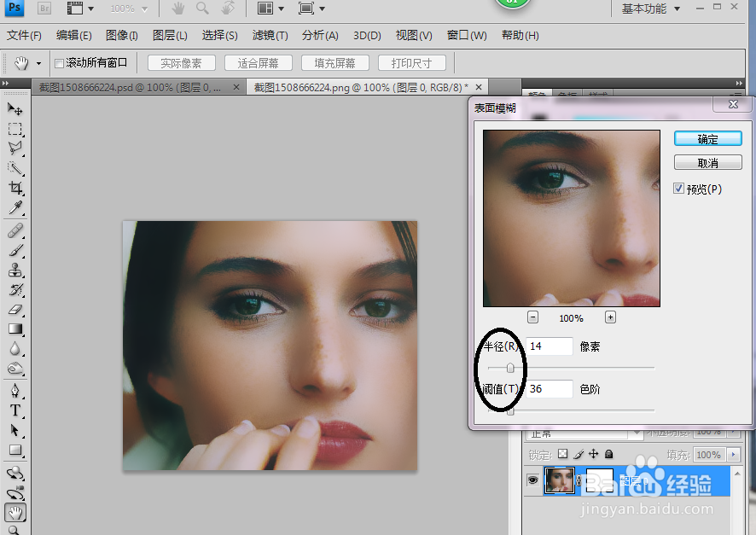
Task: Click the 取消 button in dialog
Action: (x=707, y=162)
